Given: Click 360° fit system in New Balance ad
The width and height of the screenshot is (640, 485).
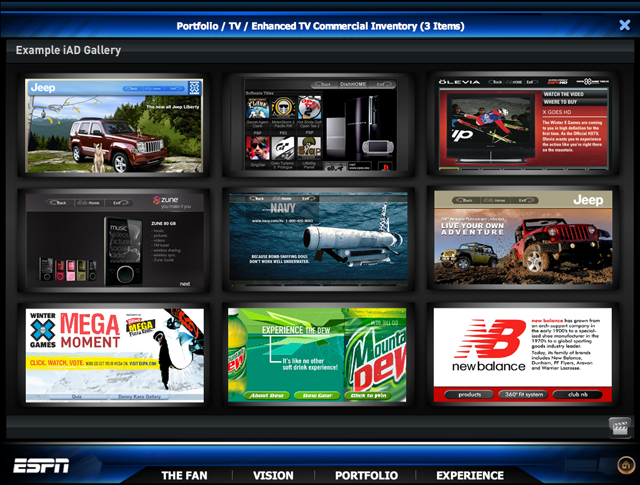Looking at the screenshot, I should [524, 394].
